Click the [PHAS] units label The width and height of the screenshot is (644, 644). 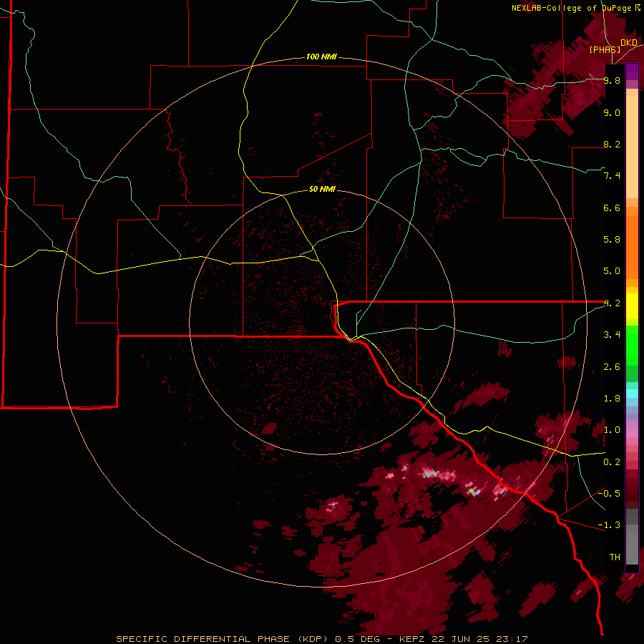coord(605,49)
